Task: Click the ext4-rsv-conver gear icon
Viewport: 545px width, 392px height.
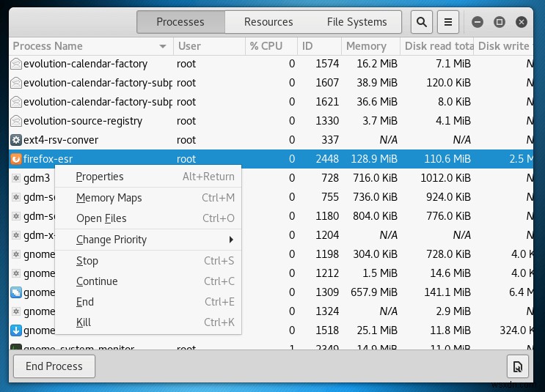Action: 16,139
